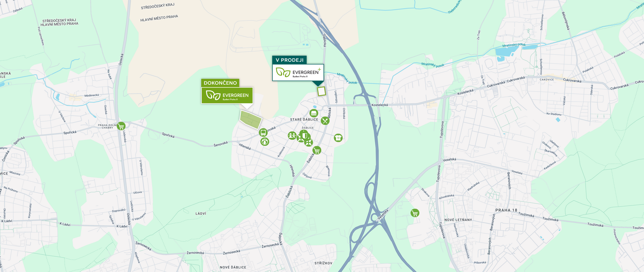
Task: Open the shopping cart marker on Ďáblická
Action: [x=317, y=150]
